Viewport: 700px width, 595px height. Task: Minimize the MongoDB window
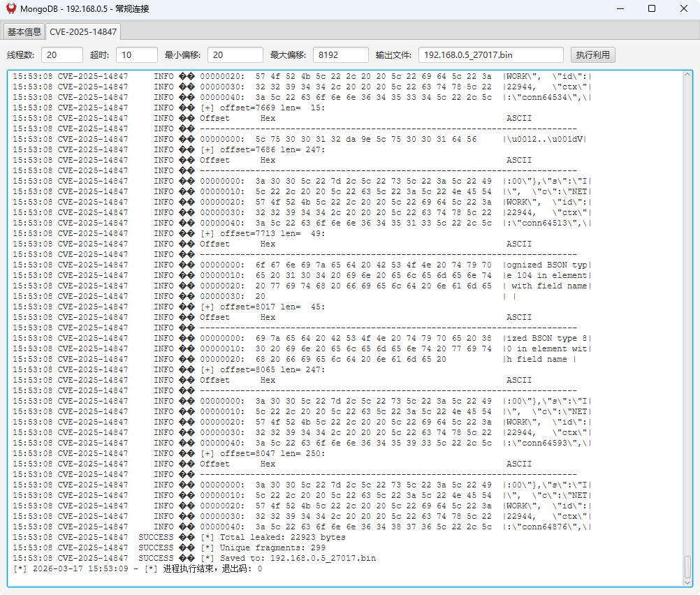(x=620, y=8)
